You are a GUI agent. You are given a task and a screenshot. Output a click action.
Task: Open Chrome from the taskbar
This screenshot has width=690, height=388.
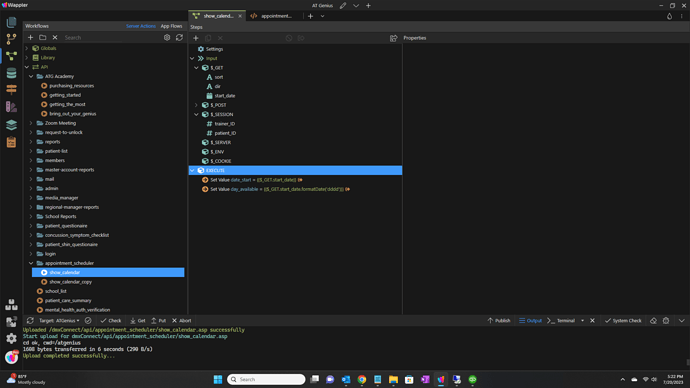(x=362, y=379)
